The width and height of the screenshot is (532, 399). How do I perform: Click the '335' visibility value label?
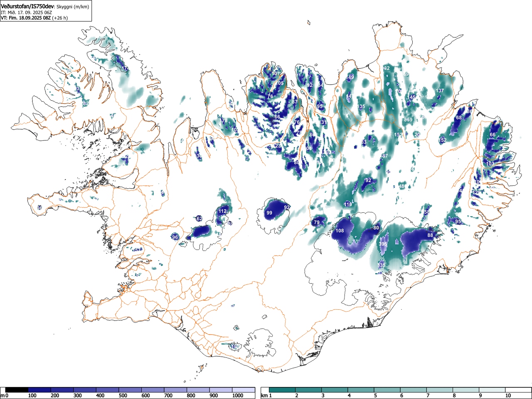381,265
